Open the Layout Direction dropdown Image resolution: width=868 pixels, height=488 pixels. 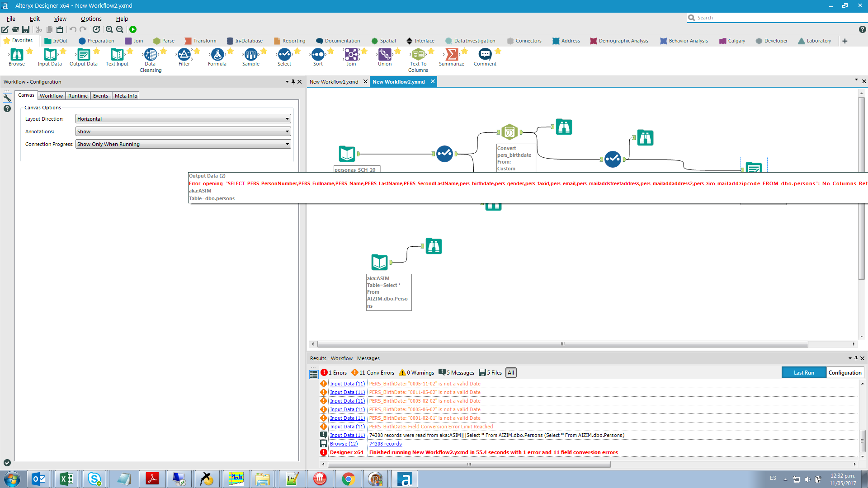click(x=183, y=119)
